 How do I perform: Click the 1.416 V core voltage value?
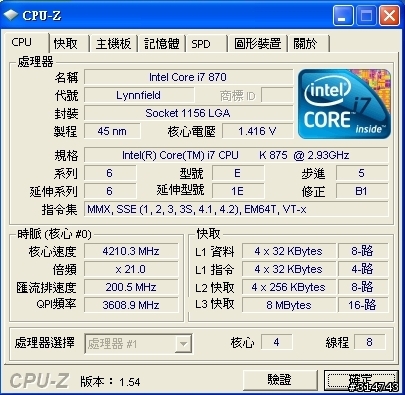click(258, 131)
